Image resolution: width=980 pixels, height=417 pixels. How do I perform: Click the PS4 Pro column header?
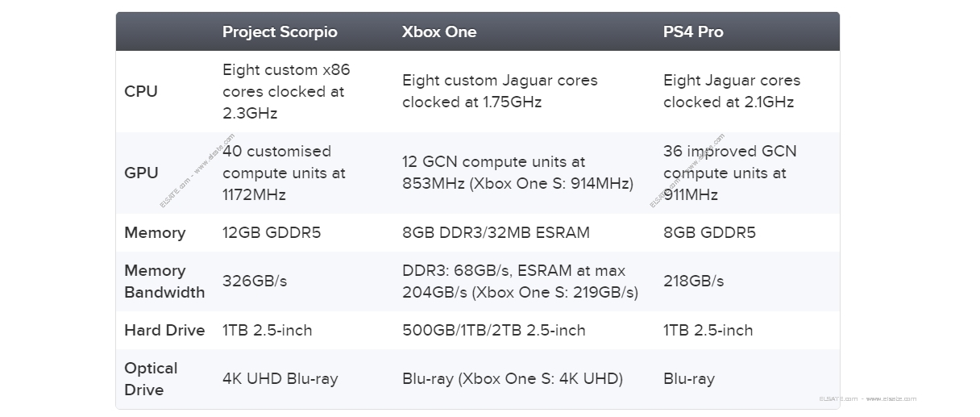[x=693, y=32]
